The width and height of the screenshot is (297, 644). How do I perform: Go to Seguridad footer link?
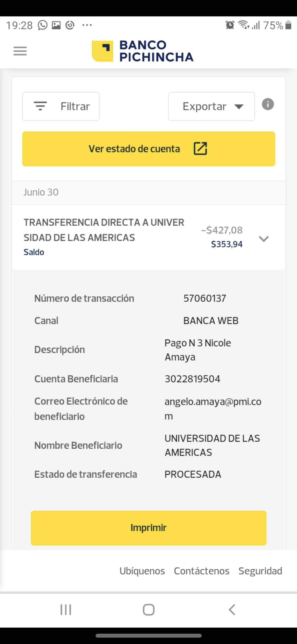pos(260,571)
